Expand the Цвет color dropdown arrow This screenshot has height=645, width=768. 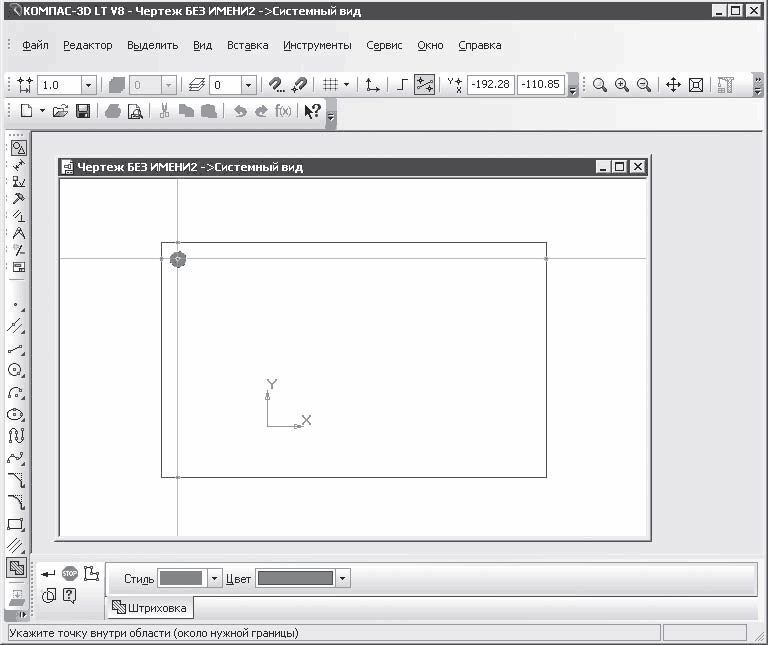[x=343, y=579]
